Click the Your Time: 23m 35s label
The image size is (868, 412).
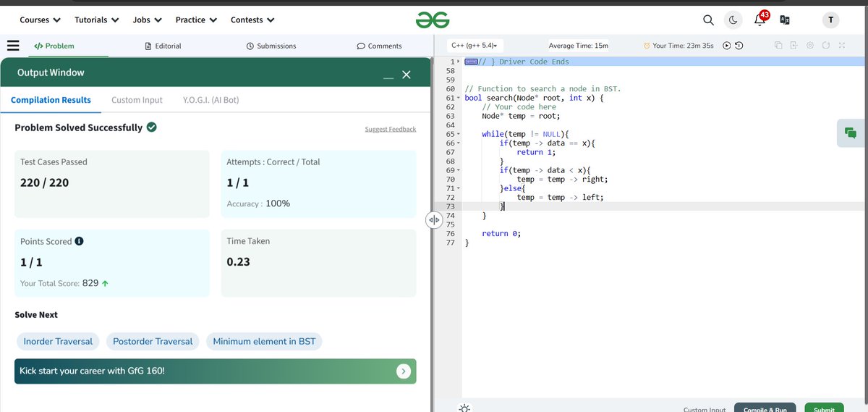678,46
